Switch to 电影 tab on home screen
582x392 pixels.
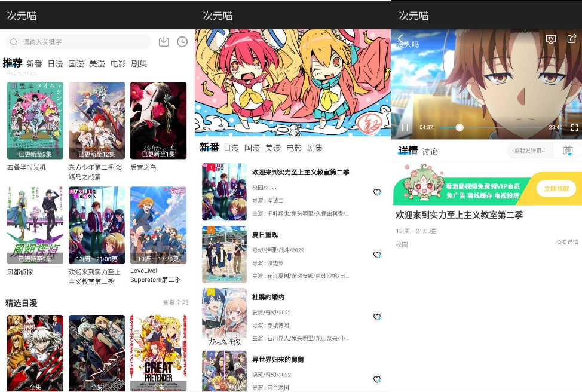(118, 64)
